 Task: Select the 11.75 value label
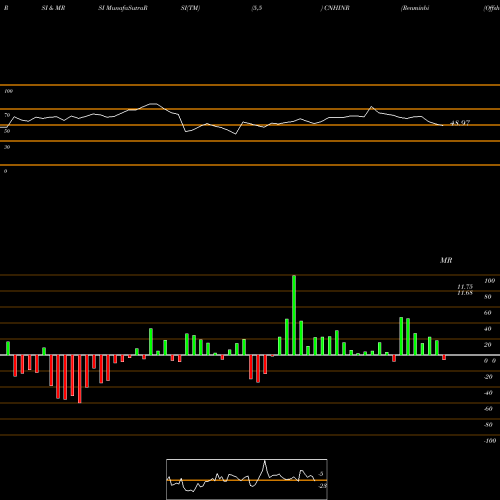(465, 287)
